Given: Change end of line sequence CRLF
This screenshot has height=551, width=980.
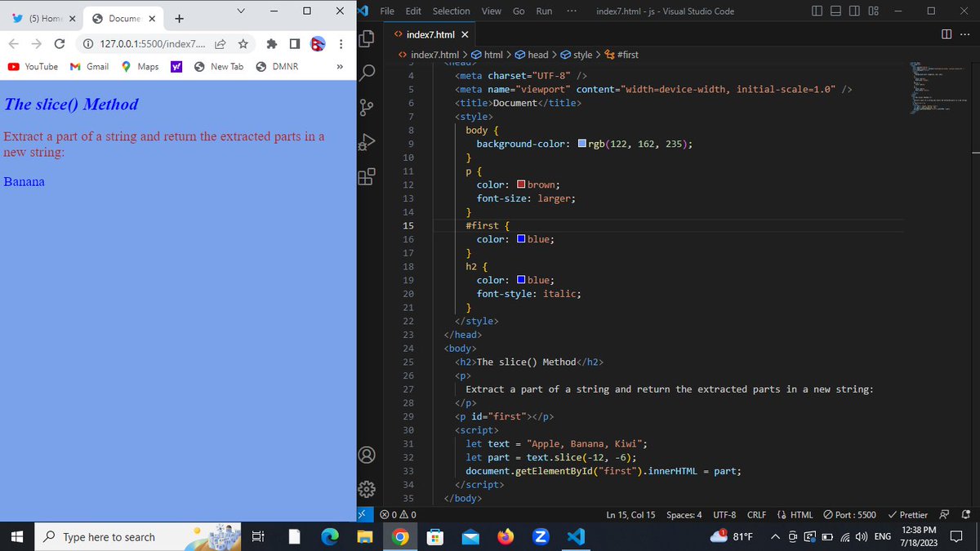Looking at the screenshot, I should coord(755,515).
